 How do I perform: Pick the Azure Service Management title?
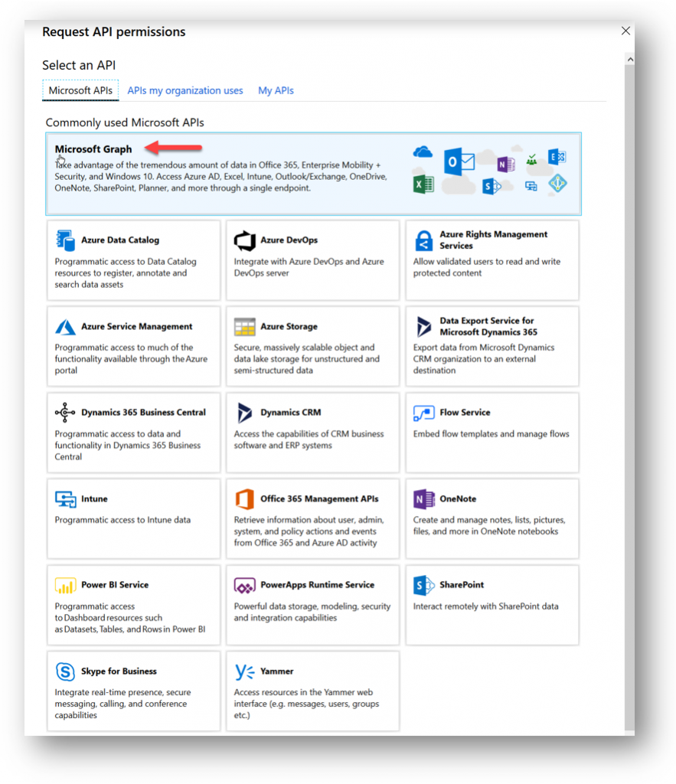pyautogui.click(x=136, y=326)
